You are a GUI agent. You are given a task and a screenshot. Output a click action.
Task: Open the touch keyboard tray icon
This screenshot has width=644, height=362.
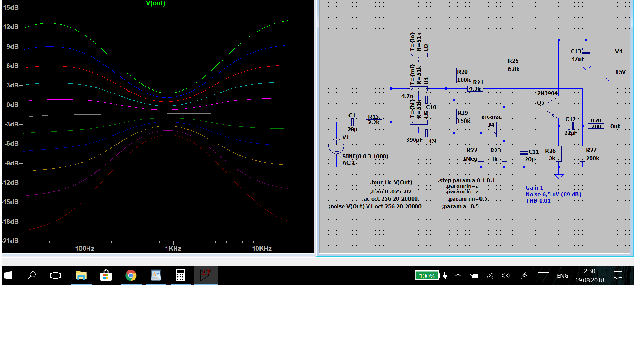click(543, 276)
